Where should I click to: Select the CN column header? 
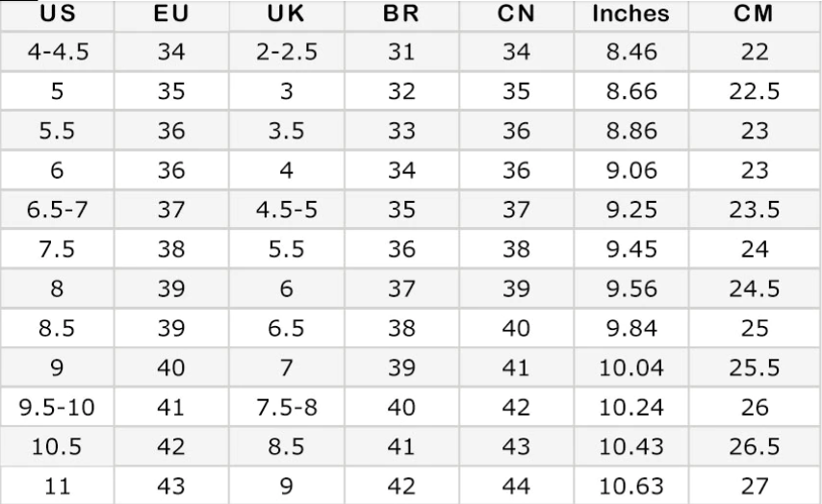pos(516,15)
